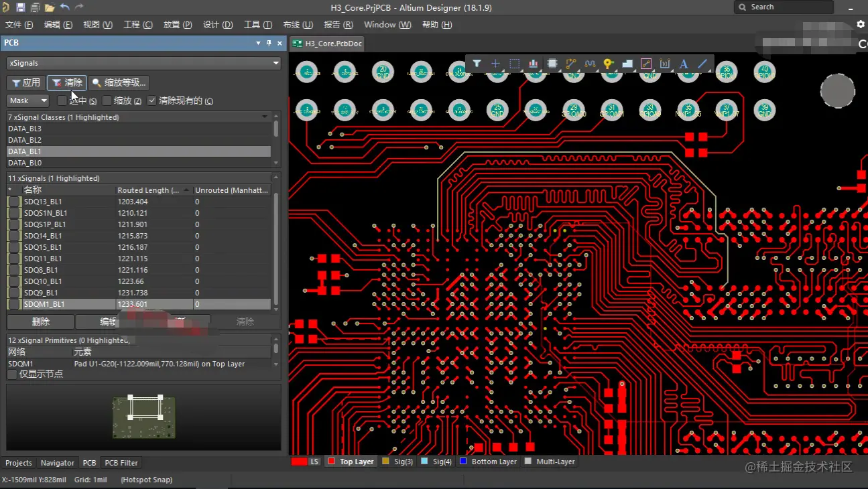Click the 删除 button
Image resolution: width=868 pixels, height=489 pixels.
point(40,322)
